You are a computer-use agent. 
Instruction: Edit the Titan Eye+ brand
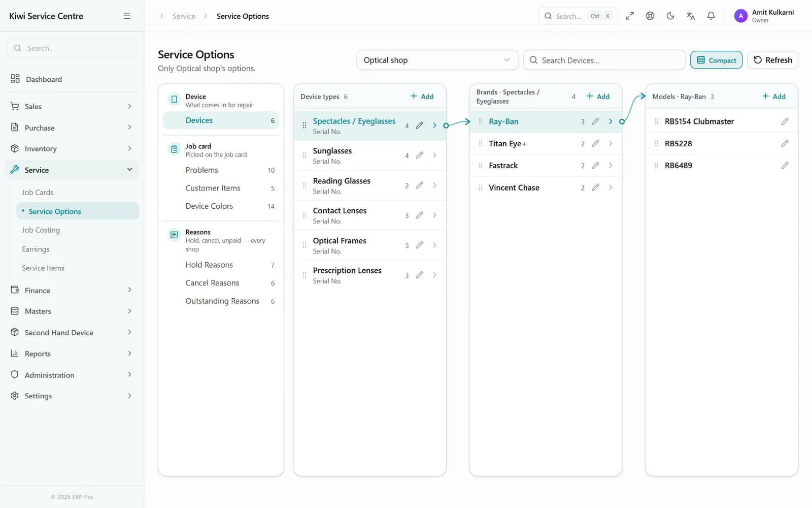(x=596, y=144)
